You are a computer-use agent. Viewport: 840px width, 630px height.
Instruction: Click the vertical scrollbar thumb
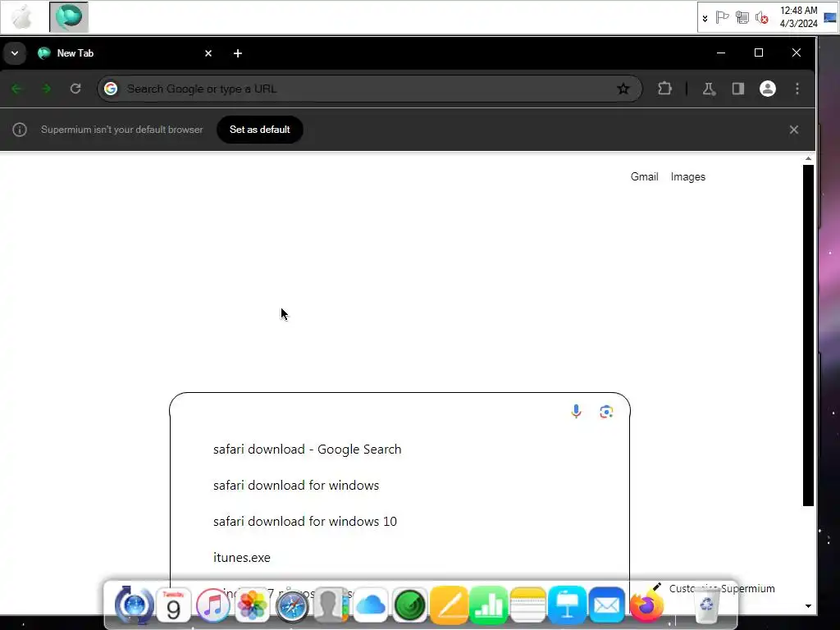pyautogui.click(x=808, y=336)
